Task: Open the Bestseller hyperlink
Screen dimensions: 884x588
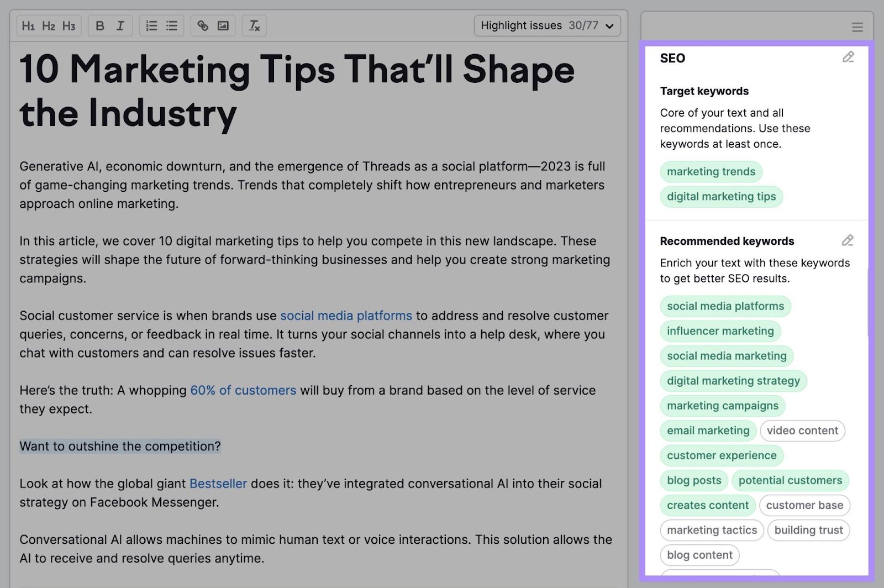Action: (218, 483)
